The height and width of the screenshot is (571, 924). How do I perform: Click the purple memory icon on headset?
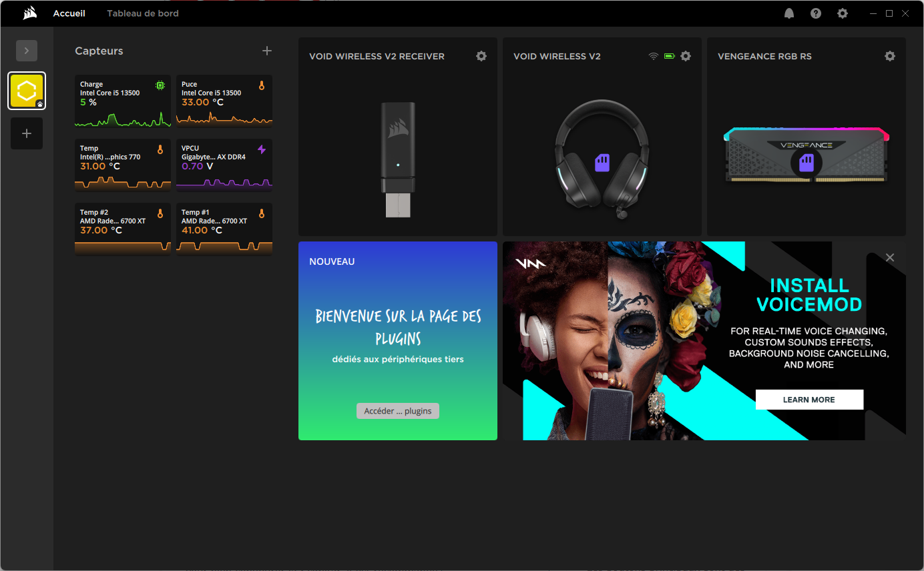pyautogui.click(x=602, y=163)
